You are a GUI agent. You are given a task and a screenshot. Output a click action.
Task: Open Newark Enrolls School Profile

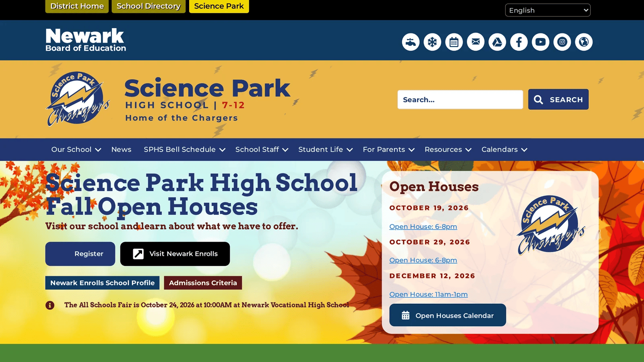tap(102, 283)
